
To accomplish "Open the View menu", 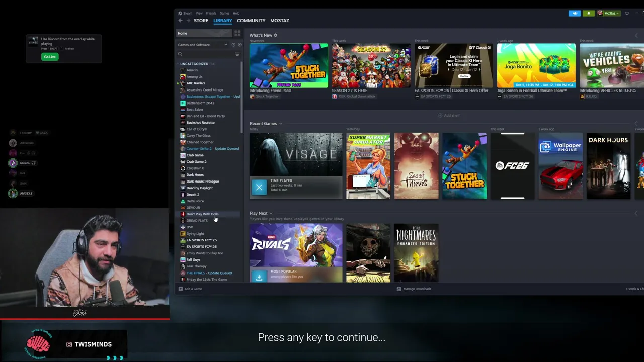I will [x=199, y=13].
